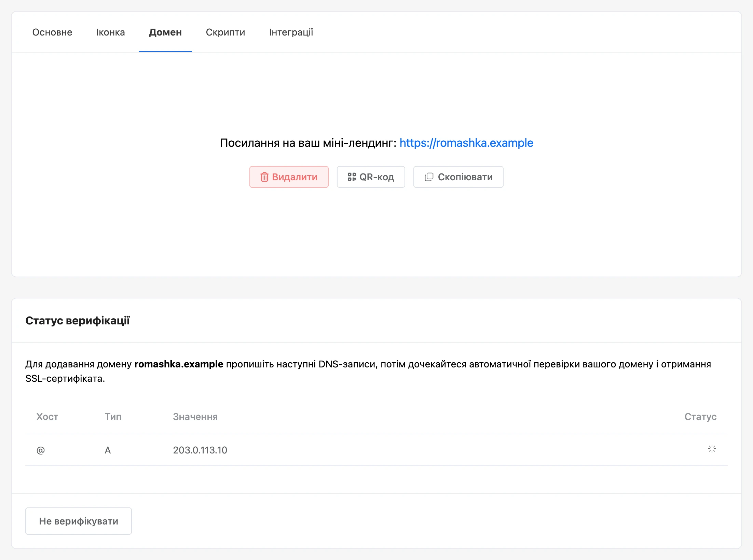753x560 pixels.
Task: Click the Статус column header
Action: pos(700,417)
